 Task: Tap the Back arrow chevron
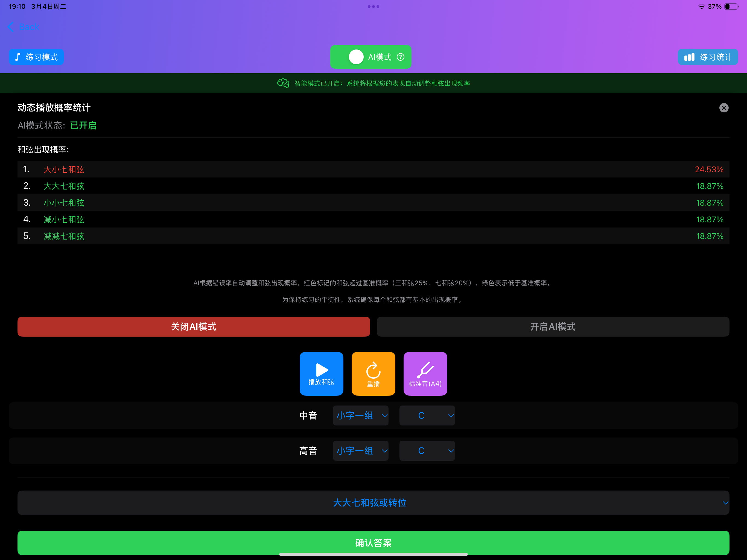coord(11,27)
